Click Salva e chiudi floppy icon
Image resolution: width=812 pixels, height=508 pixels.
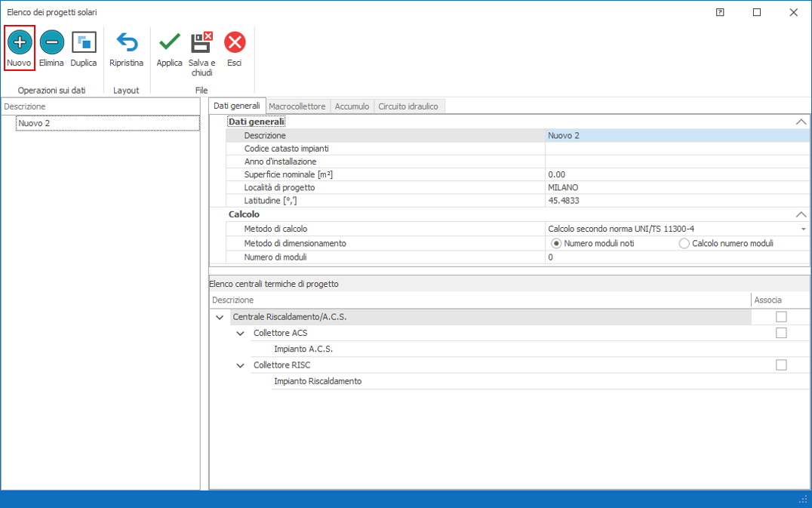pyautogui.click(x=201, y=42)
